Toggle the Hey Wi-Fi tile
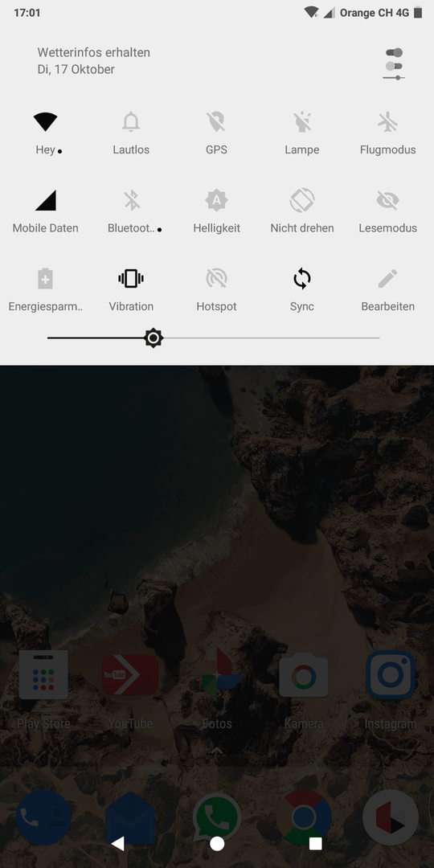This screenshot has height=868, width=434. (45, 122)
